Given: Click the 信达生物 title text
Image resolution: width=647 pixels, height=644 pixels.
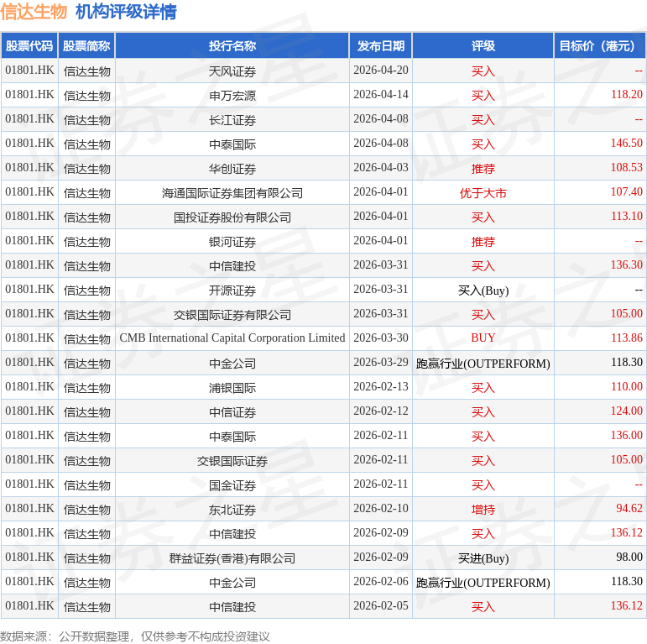Looking at the screenshot, I should 34,12.
